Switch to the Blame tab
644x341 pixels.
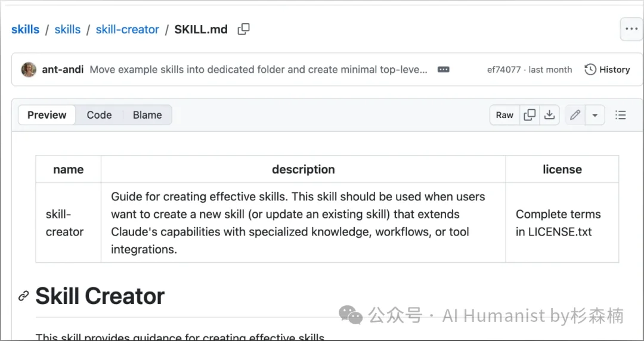[x=147, y=115]
